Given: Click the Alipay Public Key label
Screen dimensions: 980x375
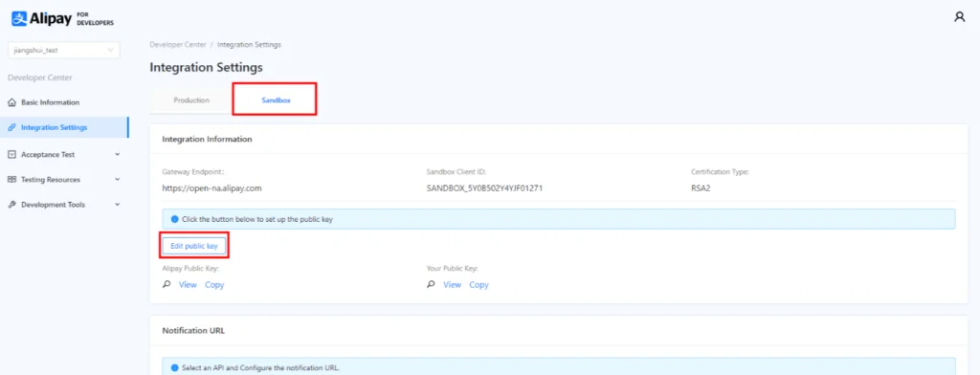Looking at the screenshot, I should tap(190, 269).
